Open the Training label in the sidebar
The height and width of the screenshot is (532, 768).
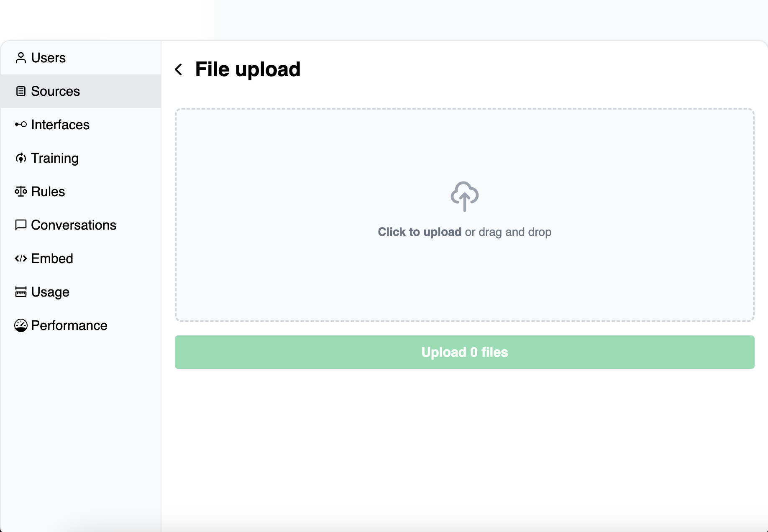coord(55,158)
